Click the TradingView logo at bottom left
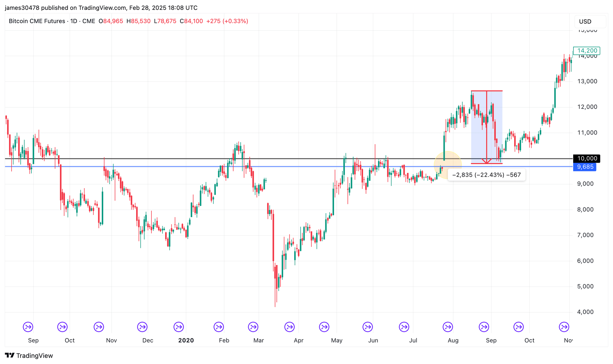The image size is (613, 364). point(29,356)
